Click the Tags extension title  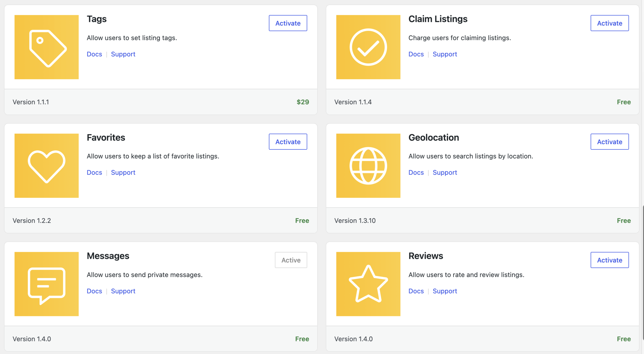tap(97, 19)
